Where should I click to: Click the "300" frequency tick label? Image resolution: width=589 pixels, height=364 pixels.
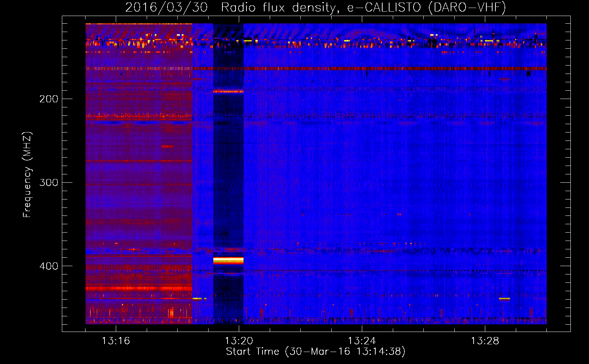tap(49, 182)
